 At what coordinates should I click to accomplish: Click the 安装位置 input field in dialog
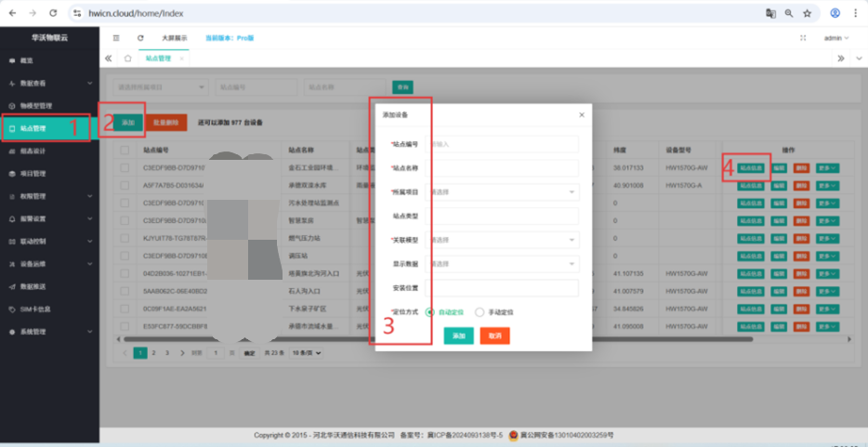[502, 288]
